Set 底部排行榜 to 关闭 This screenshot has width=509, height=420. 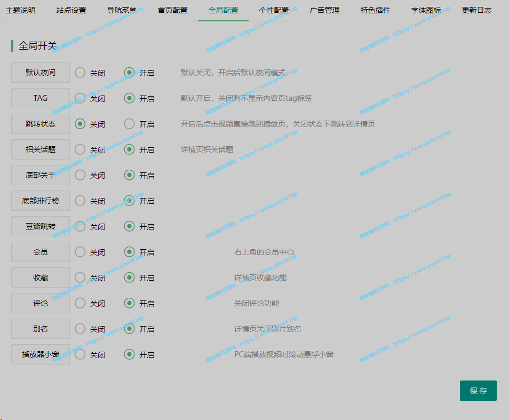tap(80, 201)
